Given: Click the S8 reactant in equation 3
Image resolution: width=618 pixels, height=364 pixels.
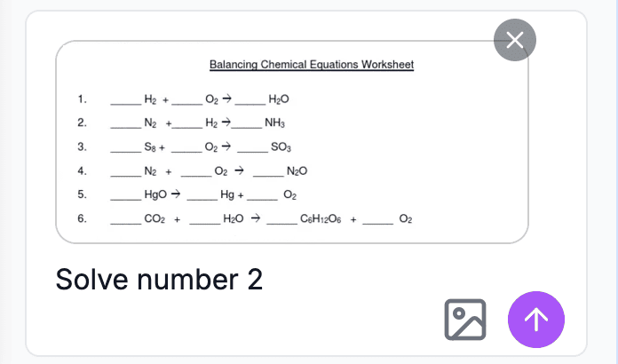Looking at the screenshot, I should point(153,146).
